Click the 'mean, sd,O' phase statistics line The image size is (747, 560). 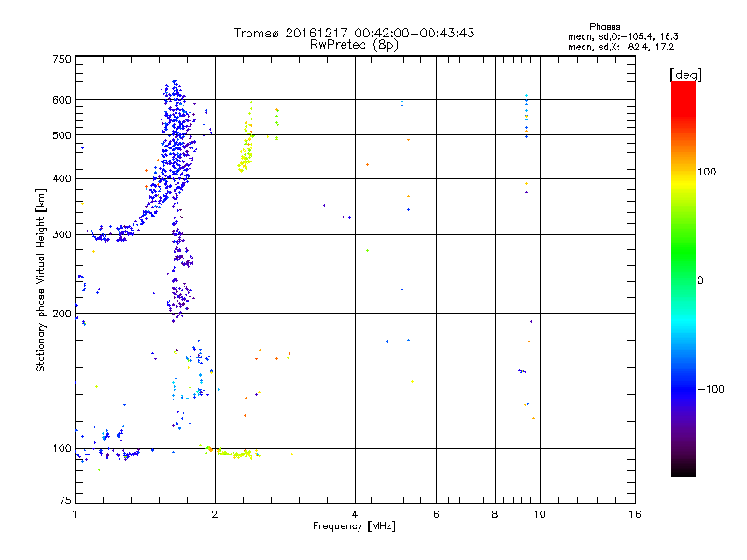[623, 36]
